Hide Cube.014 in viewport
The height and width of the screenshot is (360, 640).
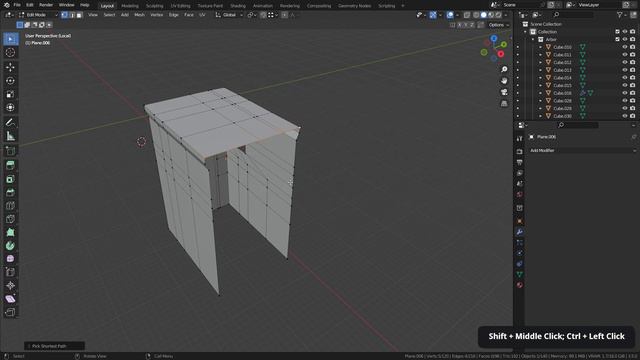[x=624, y=78]
